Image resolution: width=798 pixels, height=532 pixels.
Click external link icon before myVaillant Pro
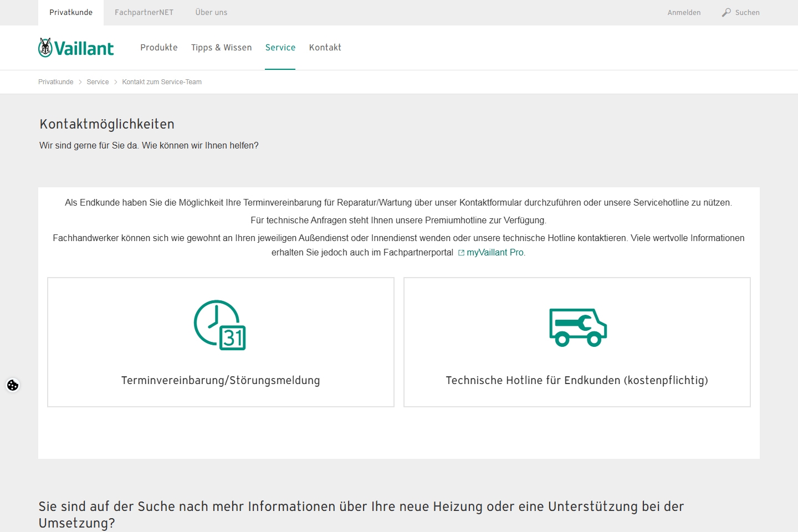[461, 253]
